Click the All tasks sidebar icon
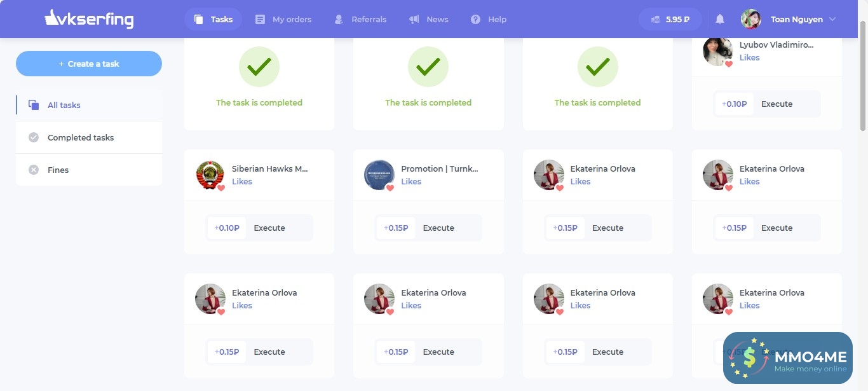The width and height of the screenshot is (868, 391). [x=33, y=104]
